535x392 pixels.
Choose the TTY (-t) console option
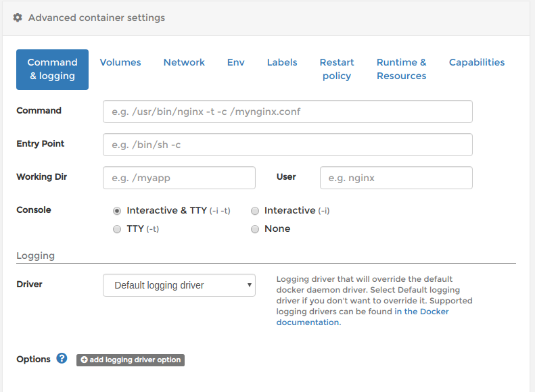point(118,229)
